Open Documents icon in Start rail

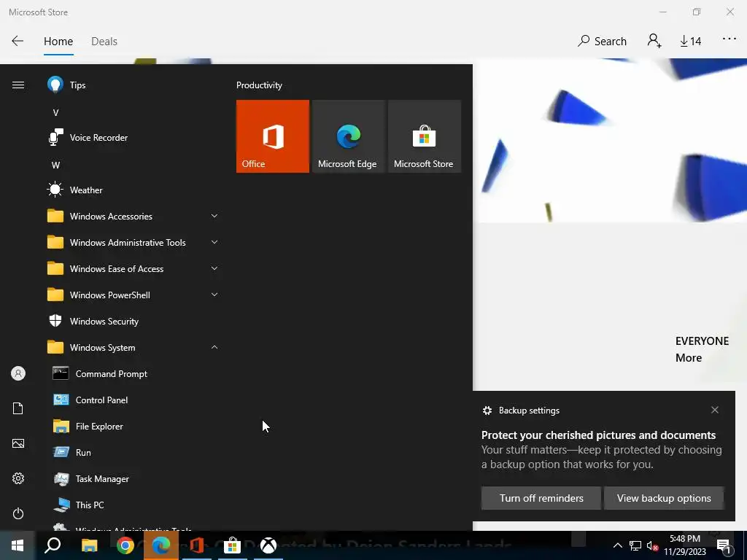point(18,408)
